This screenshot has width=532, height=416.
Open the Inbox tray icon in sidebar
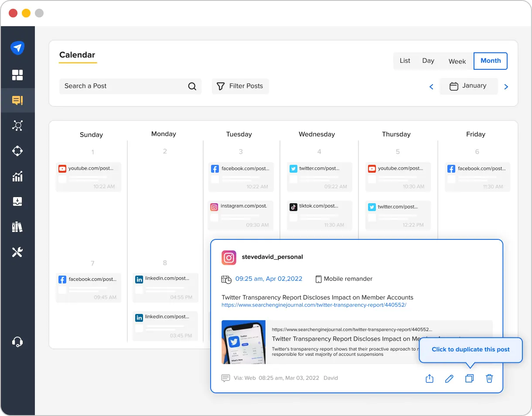[x=18, y=201]
